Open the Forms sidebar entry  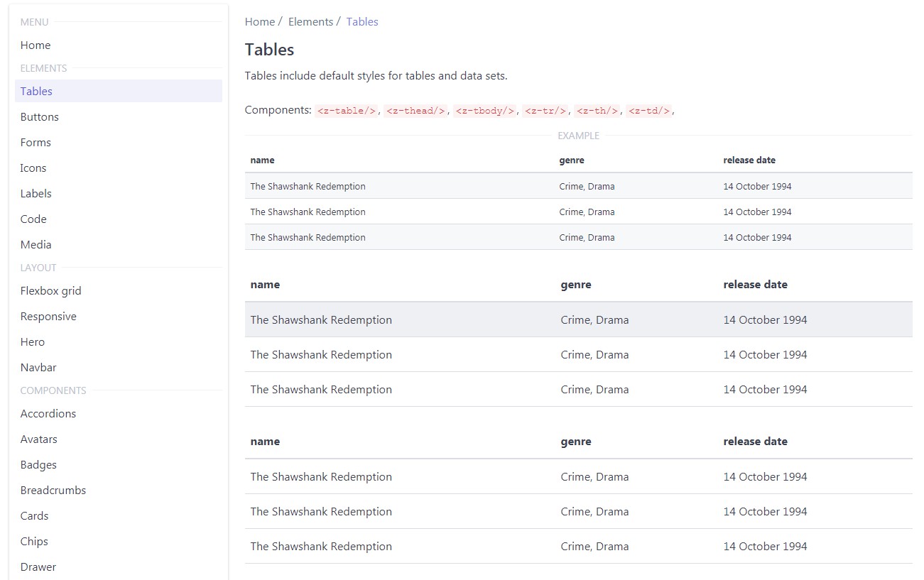click(x=118, y=142)
